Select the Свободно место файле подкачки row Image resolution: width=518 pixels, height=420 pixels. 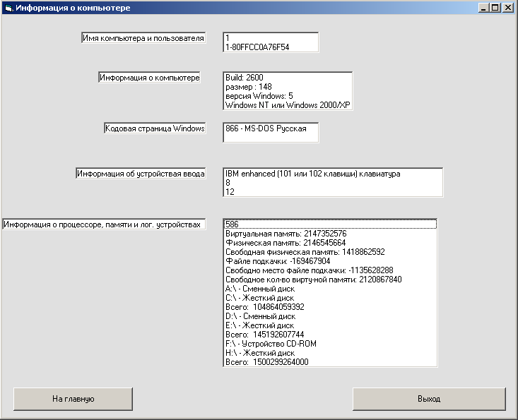coord(330,270)
